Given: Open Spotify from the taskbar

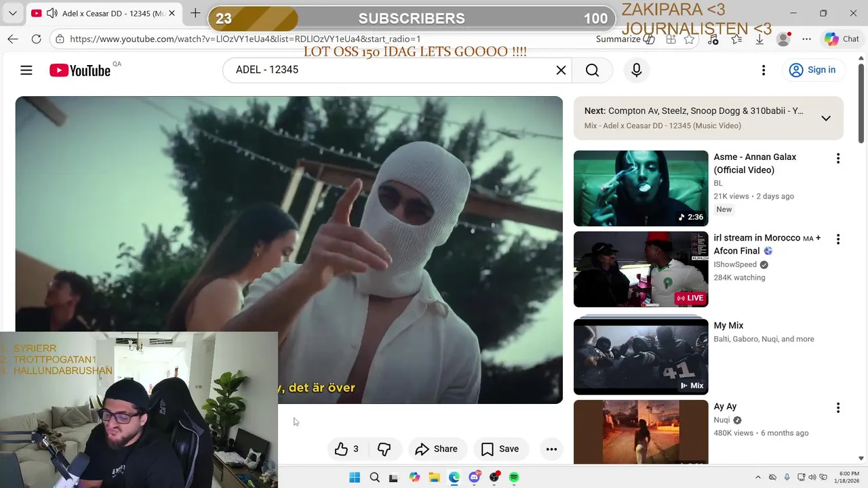Looking at the screenshot, I should point(514,477).
